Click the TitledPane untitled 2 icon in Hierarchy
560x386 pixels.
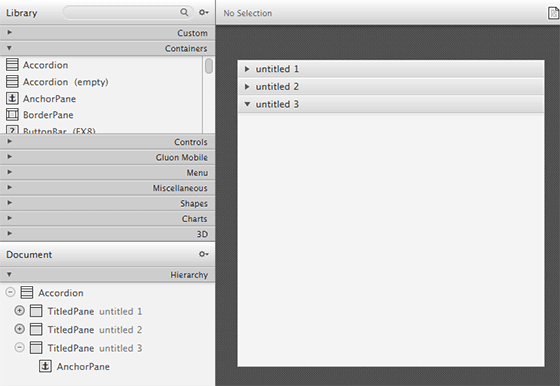[x=36, y=329]
